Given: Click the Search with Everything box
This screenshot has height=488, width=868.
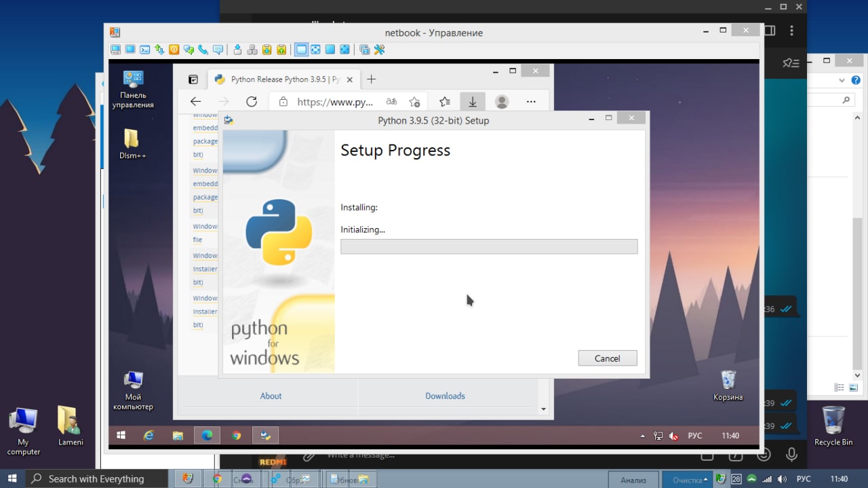Looking at the screenshot, I should (x=97, y=478).
